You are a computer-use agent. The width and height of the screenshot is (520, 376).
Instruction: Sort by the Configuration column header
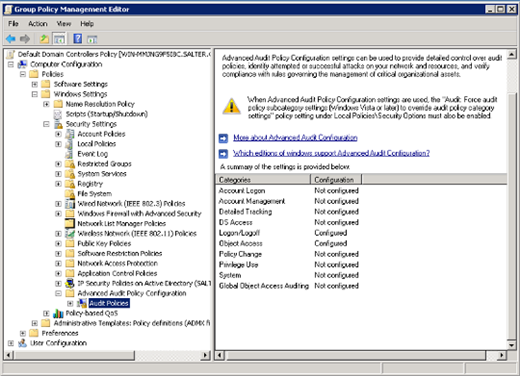point(336,180)
